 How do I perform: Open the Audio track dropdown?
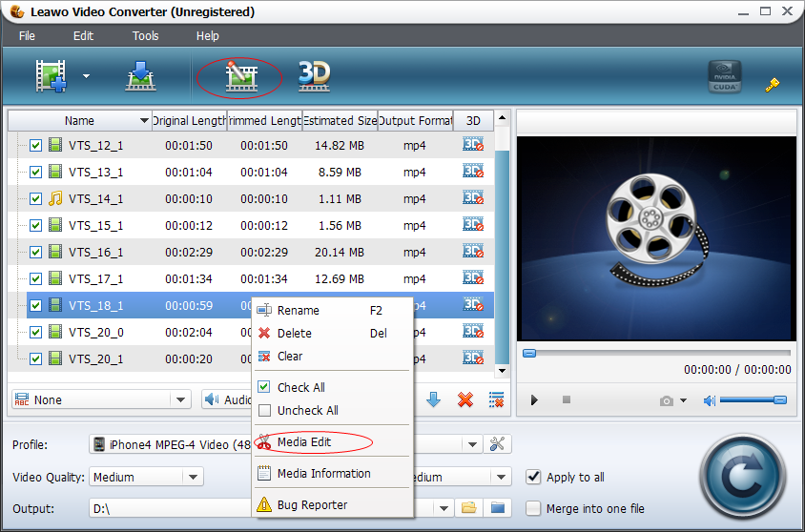tap(227, 399)
